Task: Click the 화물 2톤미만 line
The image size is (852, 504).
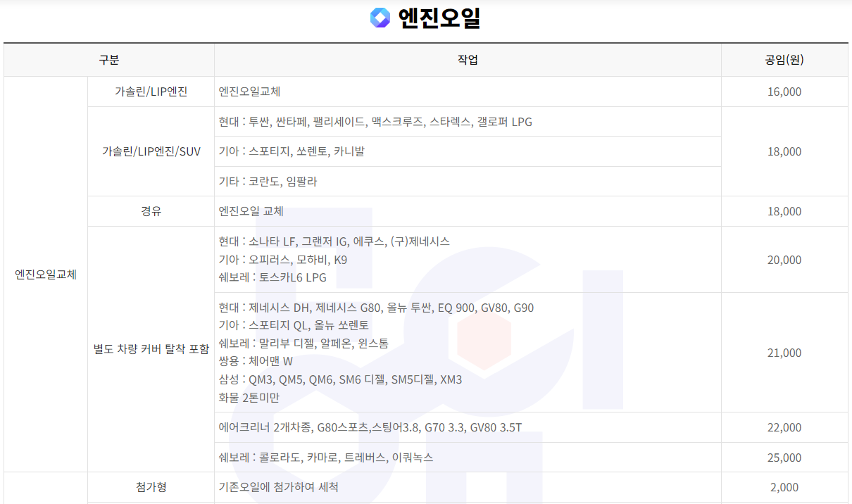Action: pyautogui.click(x=249, y=398)
